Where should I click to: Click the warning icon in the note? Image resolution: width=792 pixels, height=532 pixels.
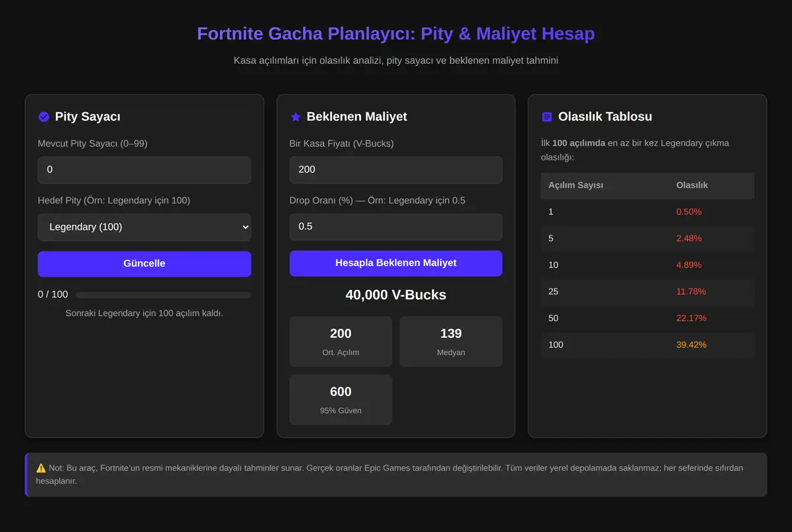[41, 468]
